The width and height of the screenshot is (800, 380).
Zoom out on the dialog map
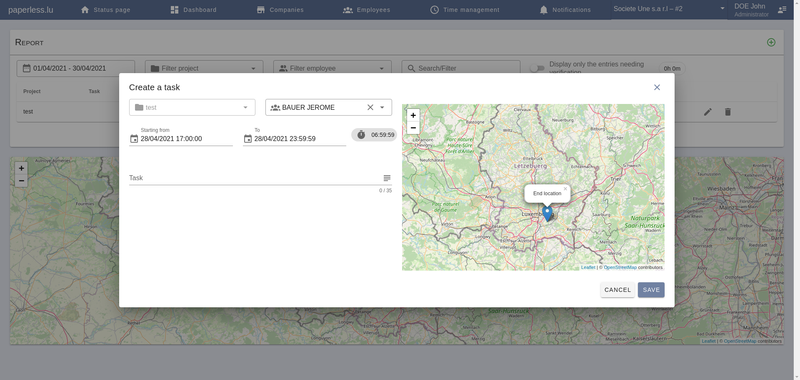413,128
